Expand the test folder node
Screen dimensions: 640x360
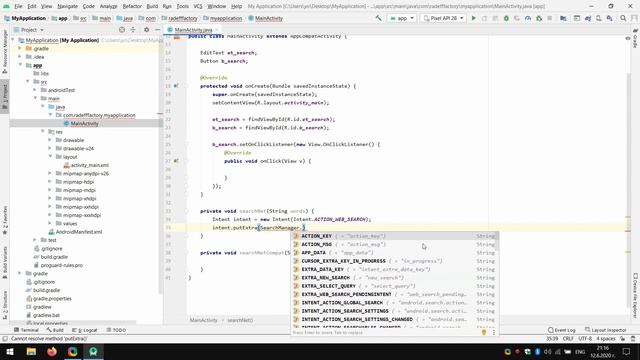[x=35, y=240]
